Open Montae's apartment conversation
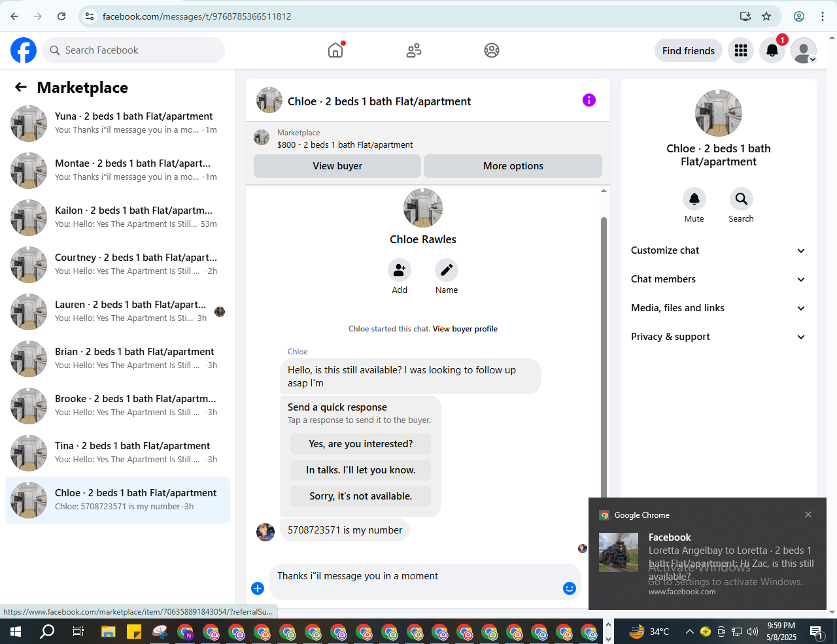The width and height of the screenshot is (837, 644). 118,171
